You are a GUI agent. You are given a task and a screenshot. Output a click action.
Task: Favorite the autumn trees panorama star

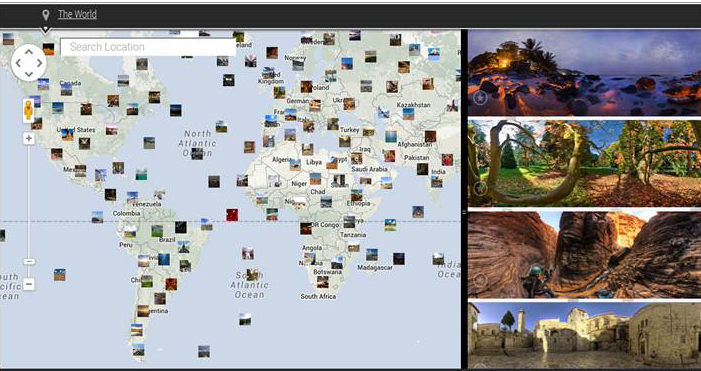[480, 188]
